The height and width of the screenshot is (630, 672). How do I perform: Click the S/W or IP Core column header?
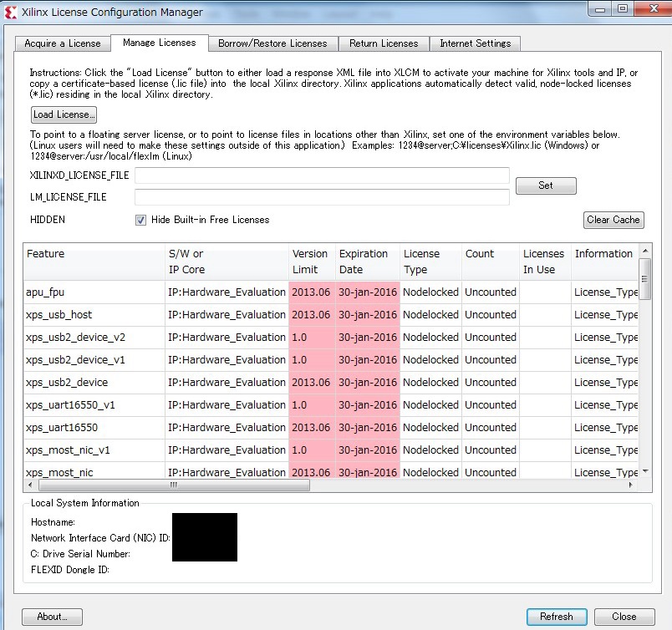(x=227, y=262)
